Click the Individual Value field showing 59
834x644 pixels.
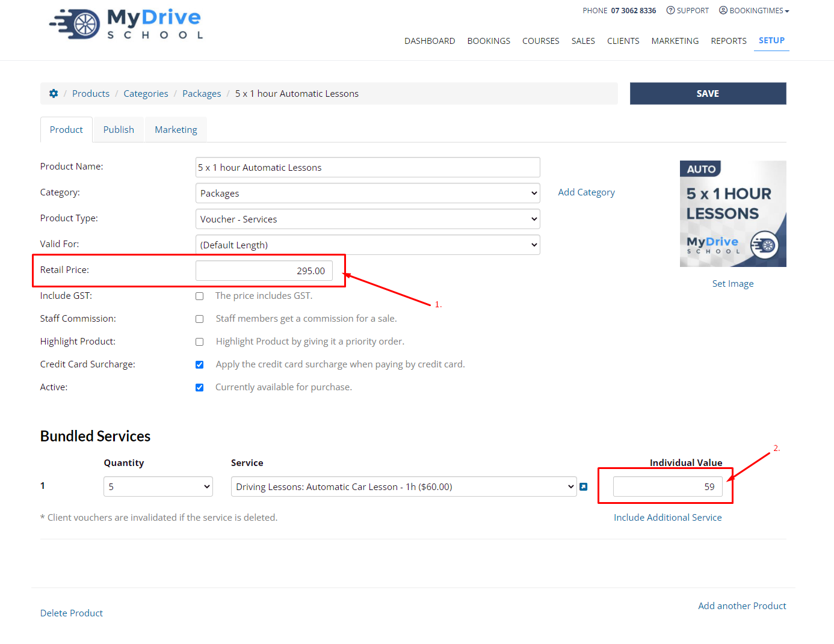(x=668, y=486)
